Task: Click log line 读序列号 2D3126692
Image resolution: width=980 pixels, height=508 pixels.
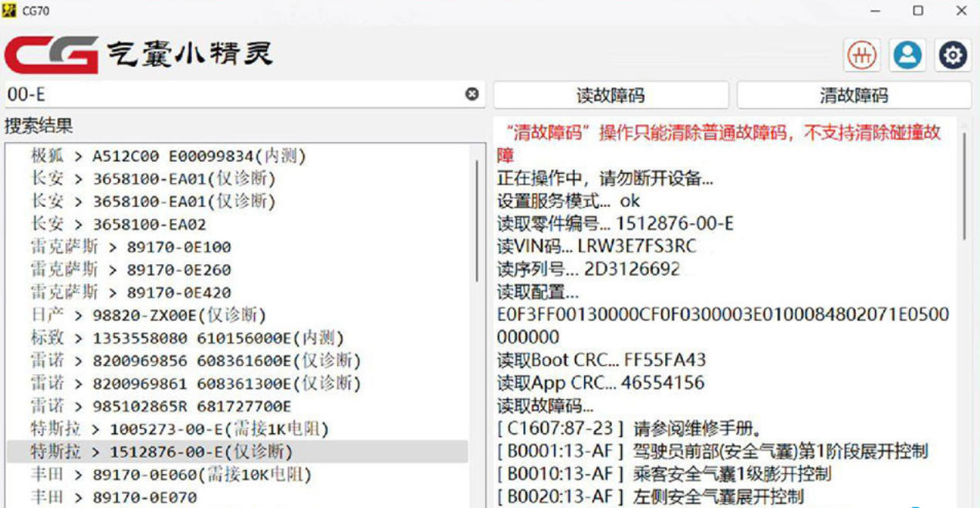Action: pos(589,269)
